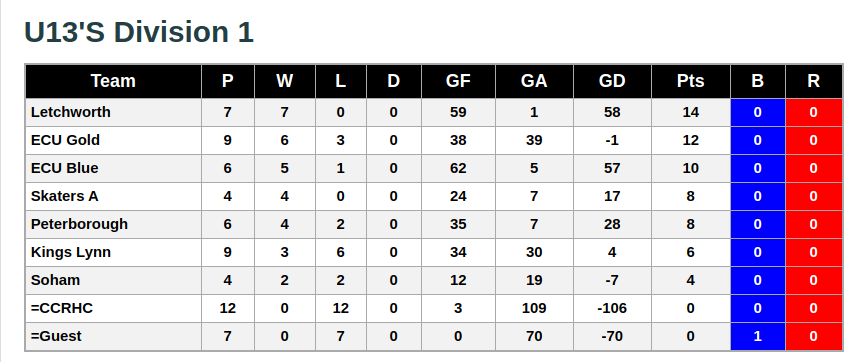The image size is (855, 362).
Task: Click =CCRHC goal difference -106
Action: click(612, 309)
